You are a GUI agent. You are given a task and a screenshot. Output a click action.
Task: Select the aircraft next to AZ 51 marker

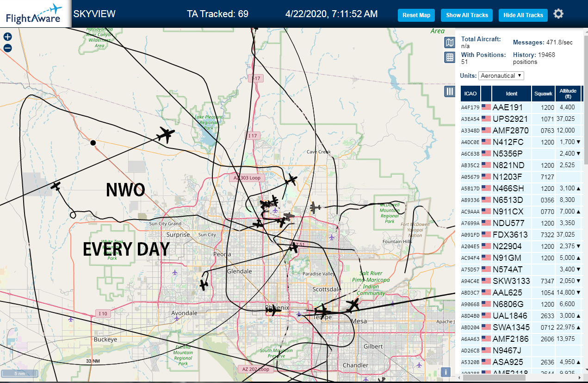293,247
